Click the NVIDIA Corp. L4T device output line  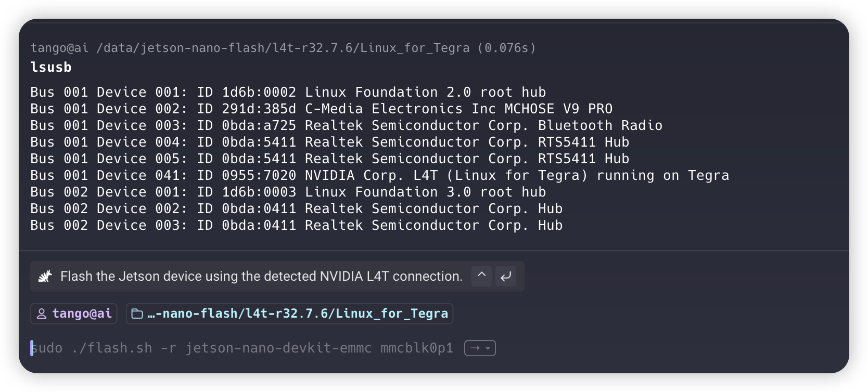click(x=380, y=175)
